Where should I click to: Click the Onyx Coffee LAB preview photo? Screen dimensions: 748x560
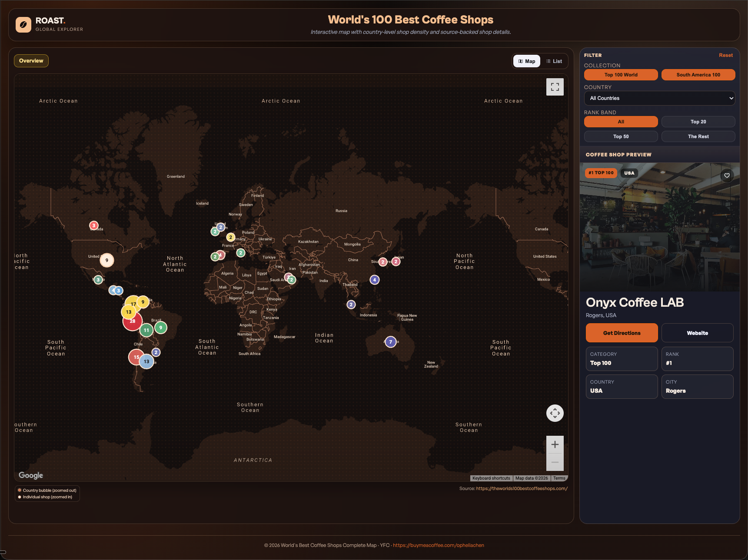tap(660, 227)
